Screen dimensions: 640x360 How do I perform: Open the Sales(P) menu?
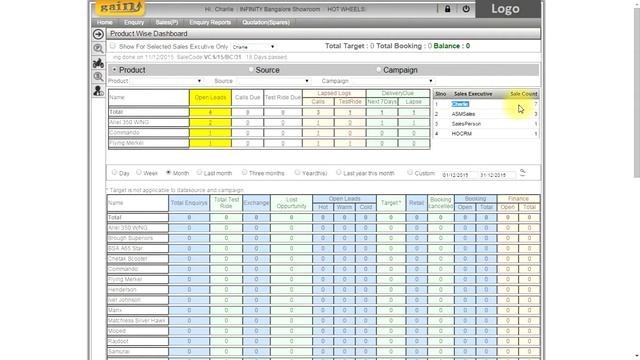point(167,22)
